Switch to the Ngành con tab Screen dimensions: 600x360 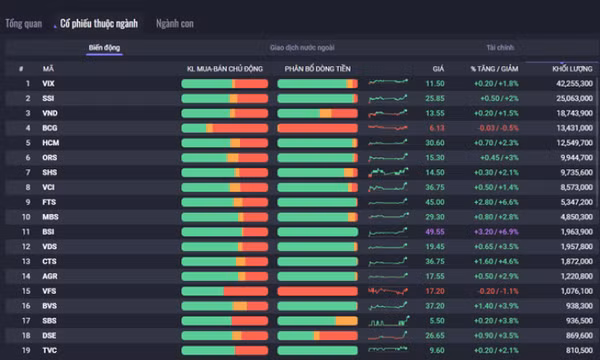pos(175,24)
